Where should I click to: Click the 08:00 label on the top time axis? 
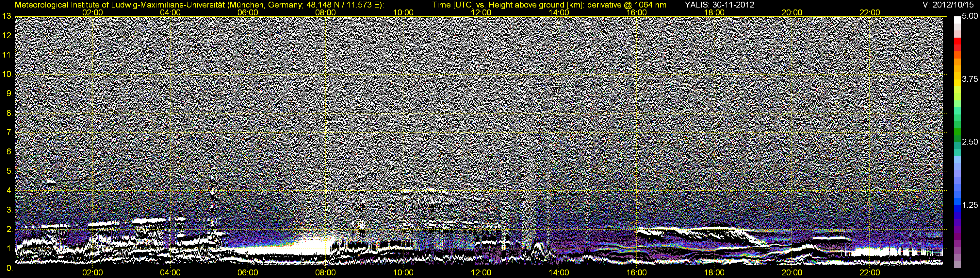click(326, 12)
